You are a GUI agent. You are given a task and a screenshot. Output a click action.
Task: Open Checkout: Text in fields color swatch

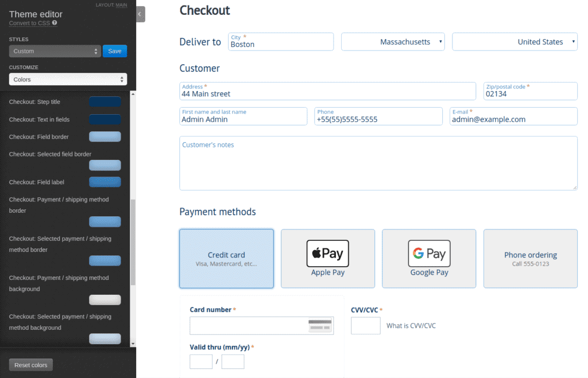[x=105, y=119]
